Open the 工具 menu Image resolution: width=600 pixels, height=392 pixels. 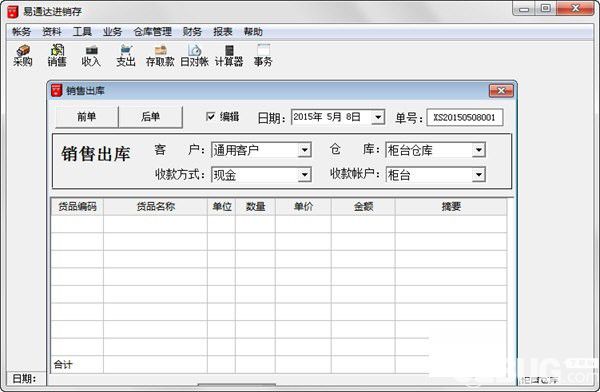(82, 32)
